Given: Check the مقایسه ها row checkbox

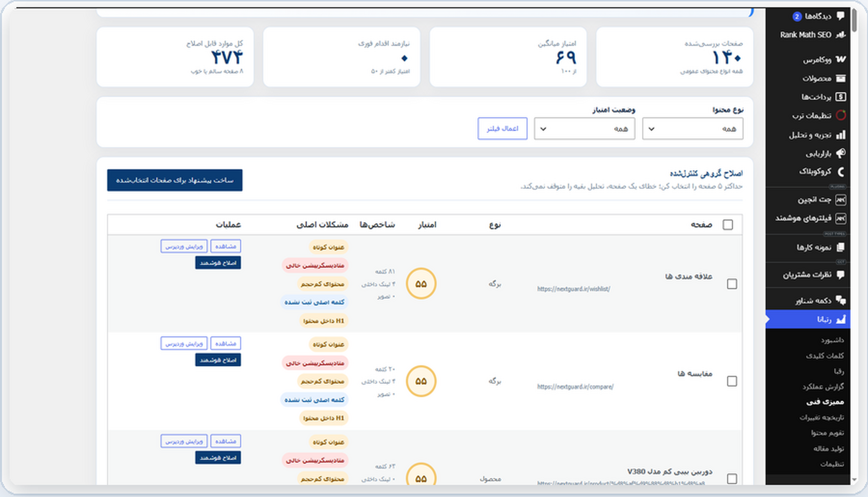Looking at the screenshot, I should 732,381.
